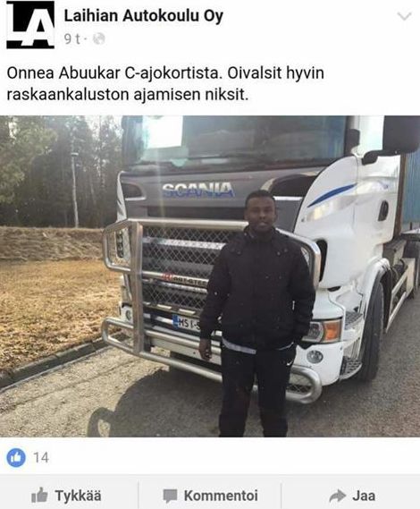Open the truck photo in the post

pos(210,276)
